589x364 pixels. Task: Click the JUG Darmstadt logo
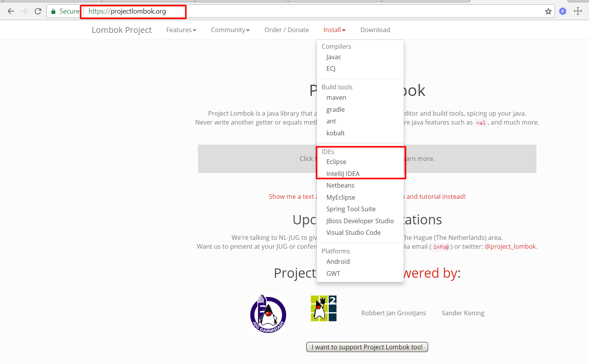(268, 314)
